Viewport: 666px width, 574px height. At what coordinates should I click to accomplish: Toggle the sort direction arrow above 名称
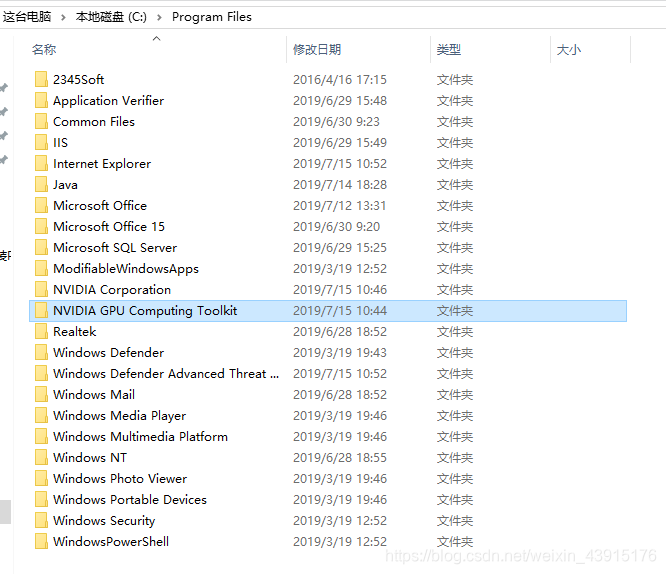[x=156, y=39]
